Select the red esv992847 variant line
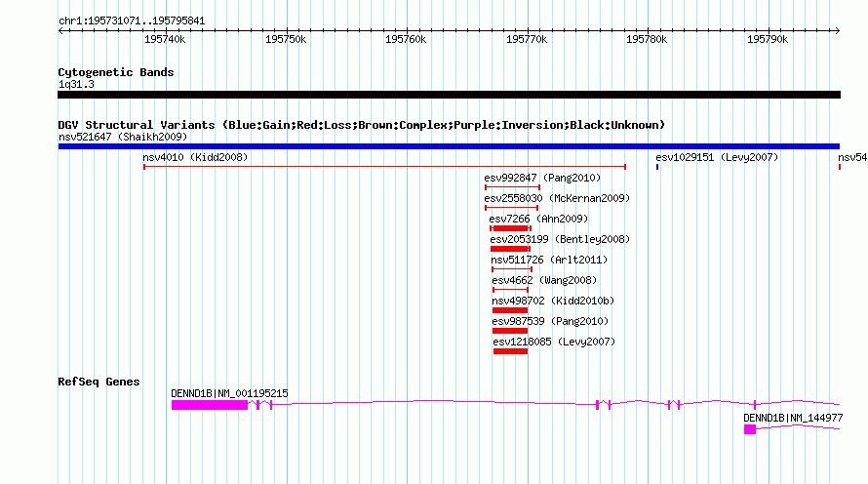The width and height of the screenshot is (868, 484). (x=513, y=187)
